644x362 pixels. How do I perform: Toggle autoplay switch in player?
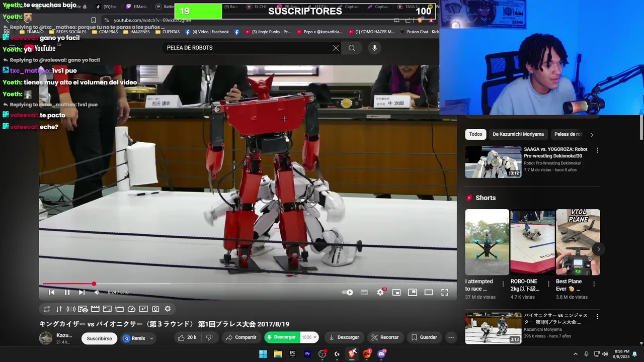(347, 292)
